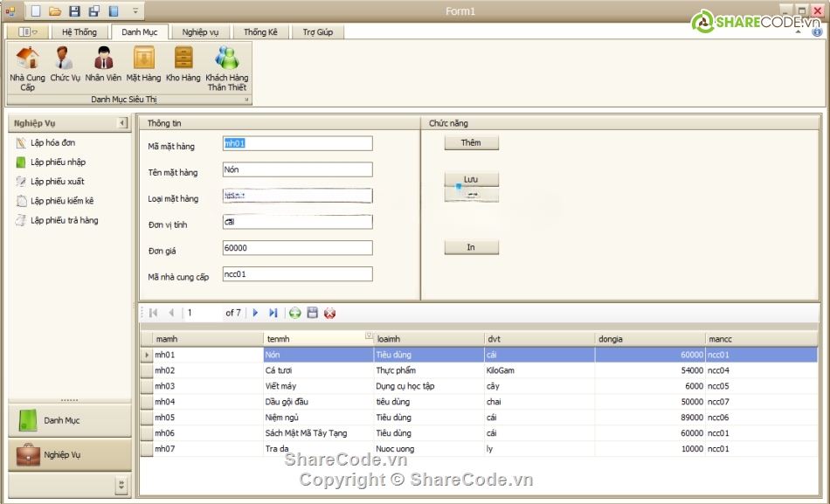Viewport: 830px width, 504px height.
Task: Click the In print button
Action: coord(471,247)
